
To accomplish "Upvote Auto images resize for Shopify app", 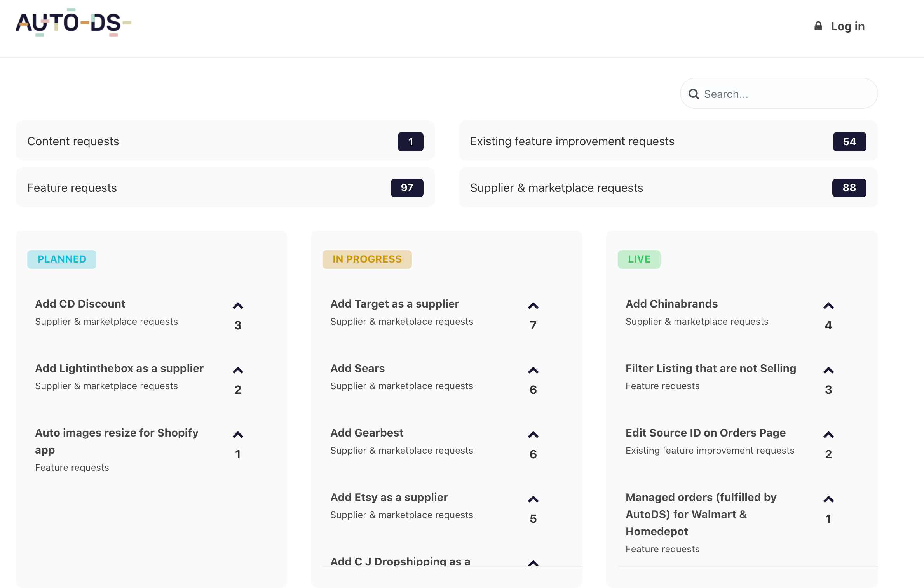I will pos(238,435).
